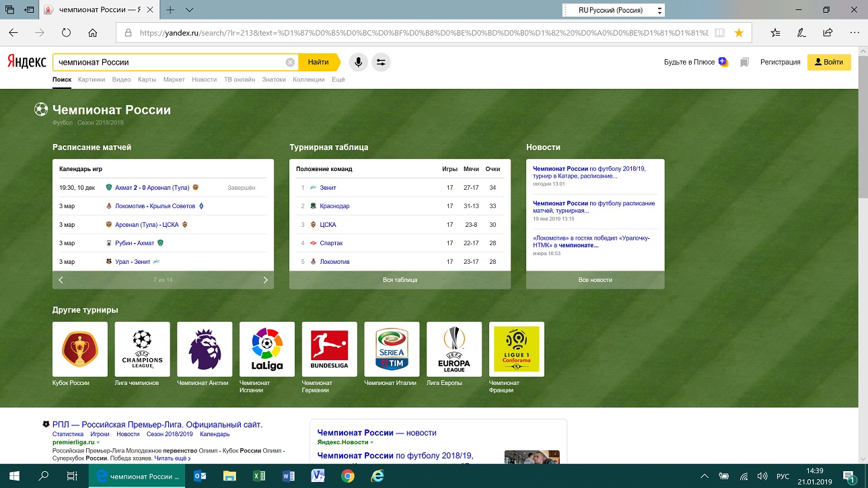868x488 pixels.
Task: Show previous matches with the left arrow
Action: (61, 280)
